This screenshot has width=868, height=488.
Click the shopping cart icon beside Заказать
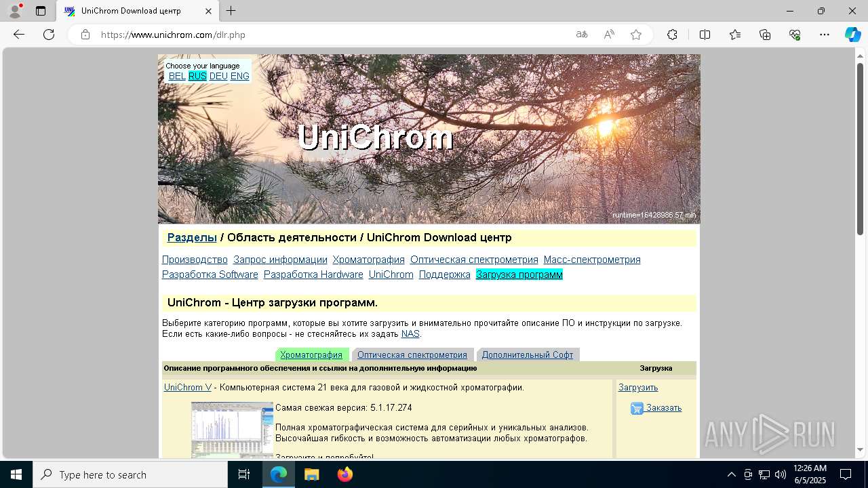[x=637, y=408]
